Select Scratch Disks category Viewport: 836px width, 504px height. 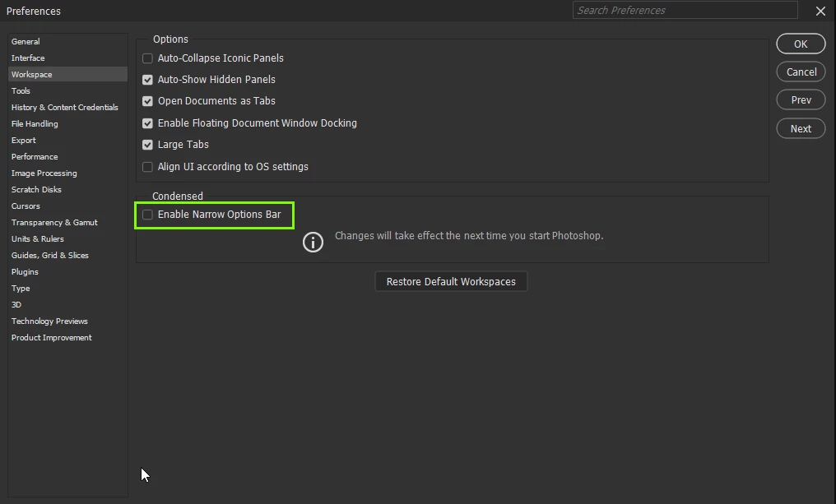point(67,190)
